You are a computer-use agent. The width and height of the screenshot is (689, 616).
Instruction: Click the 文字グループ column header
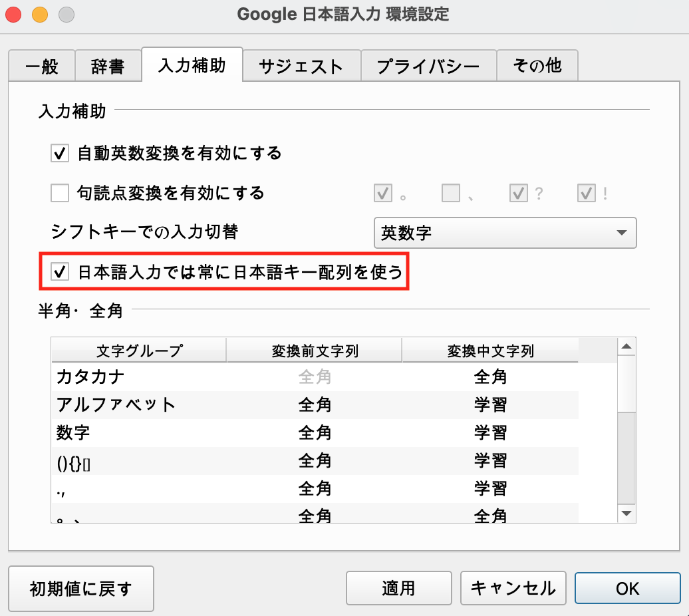[139, 350]
